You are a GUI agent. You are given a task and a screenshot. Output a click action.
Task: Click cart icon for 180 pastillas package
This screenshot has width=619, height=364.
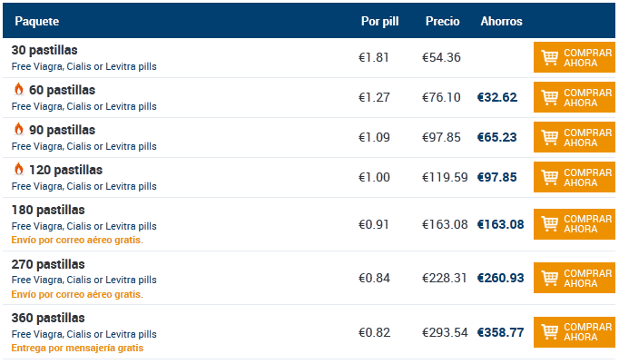549,223
